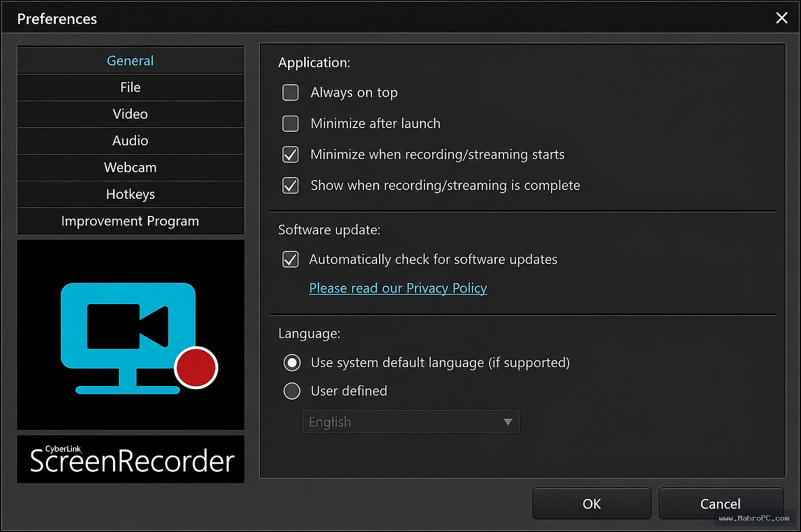Click the Preferences window title text
Image resolution: width=801 pixels, height=532 pixels.
click(x=57, y=19)
